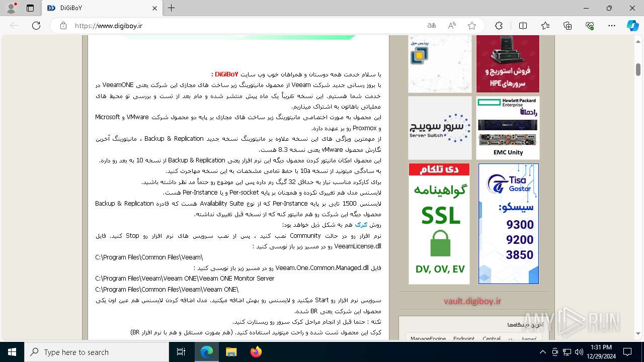644x362 pixels.
Task: Open Task View on the taskbar
Action: [181, 352]
